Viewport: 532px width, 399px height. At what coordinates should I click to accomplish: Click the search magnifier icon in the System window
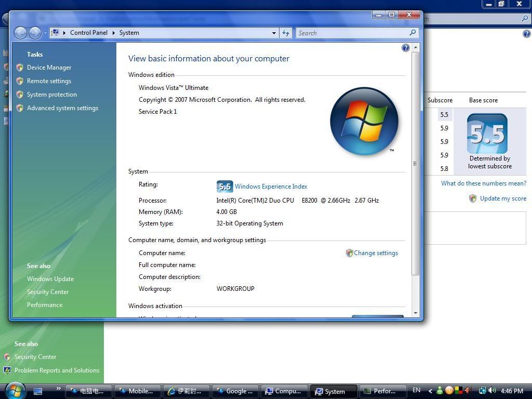(413, 33)
